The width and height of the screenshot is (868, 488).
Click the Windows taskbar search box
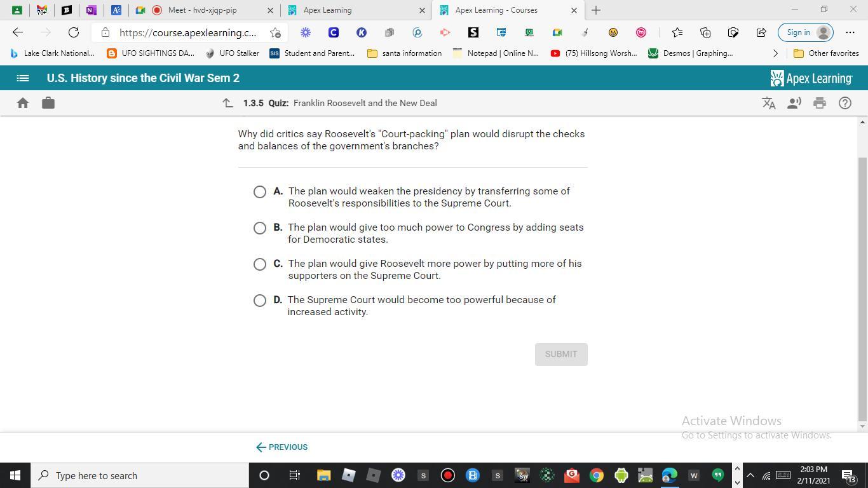pos(140,475)
